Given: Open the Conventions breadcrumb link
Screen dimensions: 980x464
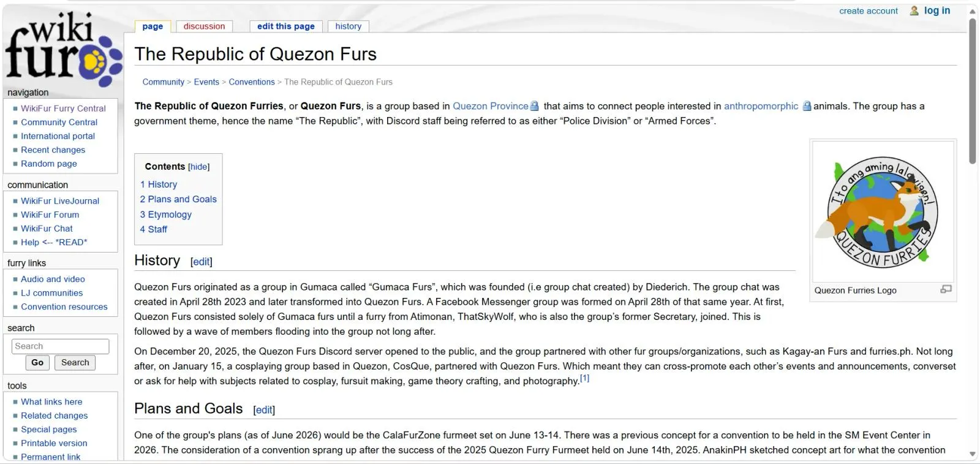Looking at the screenshot, I should (252, 82).
